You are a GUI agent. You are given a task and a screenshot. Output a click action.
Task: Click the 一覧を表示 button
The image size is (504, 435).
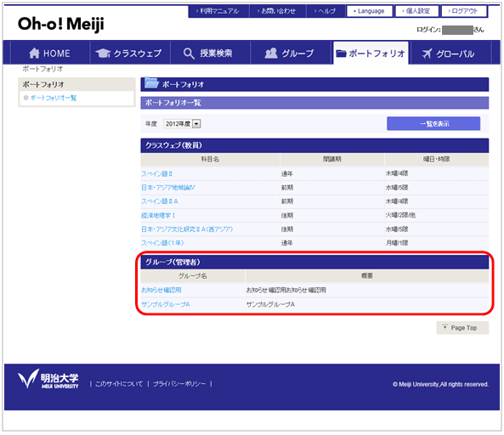433,124
